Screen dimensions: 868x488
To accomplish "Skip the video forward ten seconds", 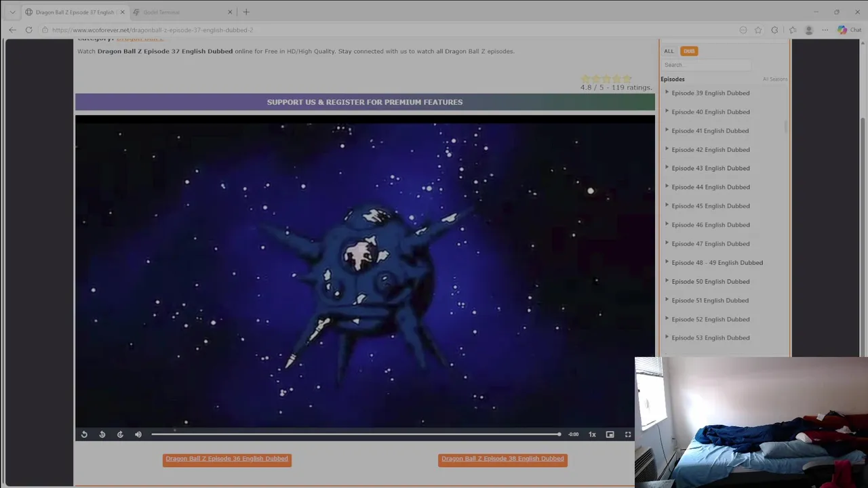I will 120,434.
